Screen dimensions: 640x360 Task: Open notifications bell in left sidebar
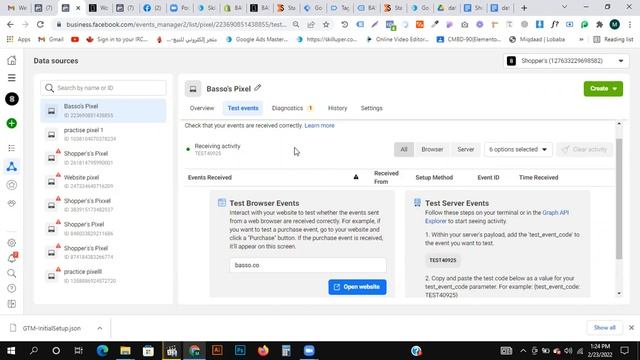coord(12,258)
